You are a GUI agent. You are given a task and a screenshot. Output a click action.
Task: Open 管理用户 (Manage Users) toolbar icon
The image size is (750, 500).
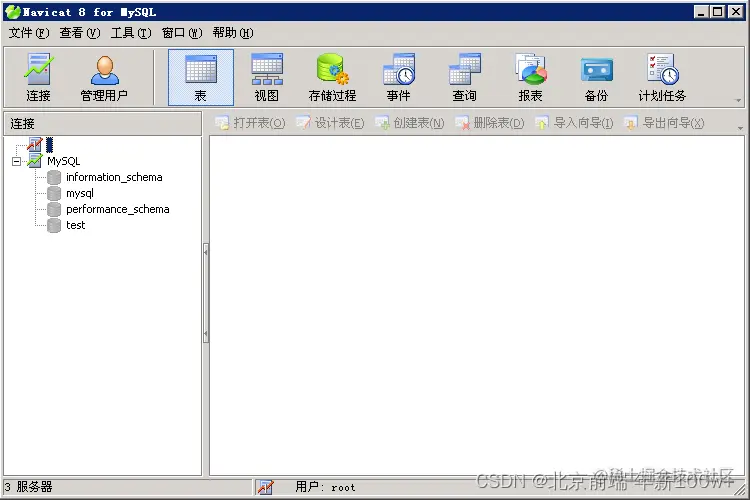[x=104, y=78]
